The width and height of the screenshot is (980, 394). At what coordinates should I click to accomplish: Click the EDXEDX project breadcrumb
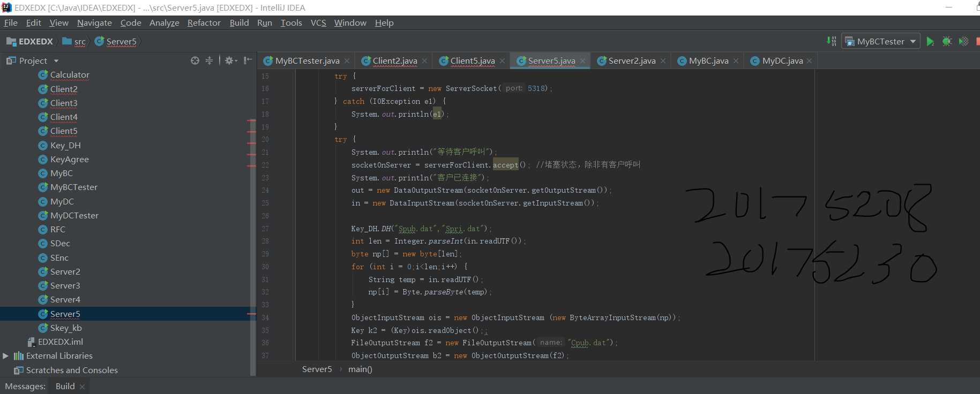coord(30,41)
